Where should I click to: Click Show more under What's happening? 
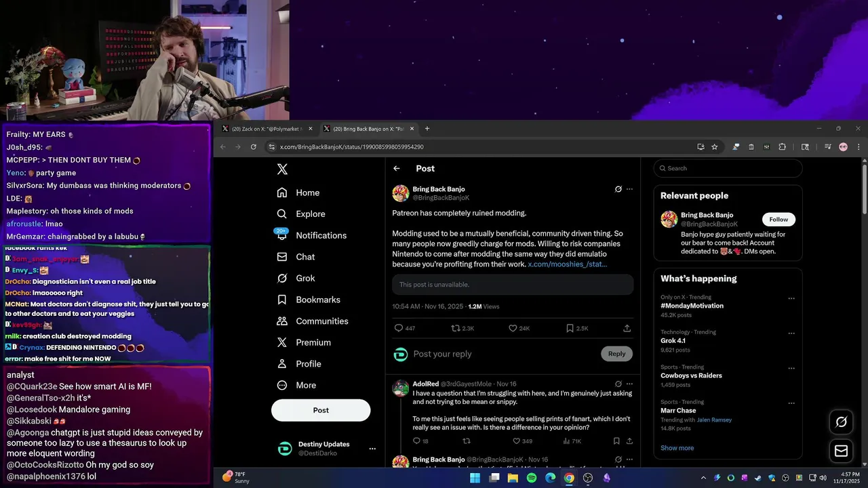pos(677,448)
